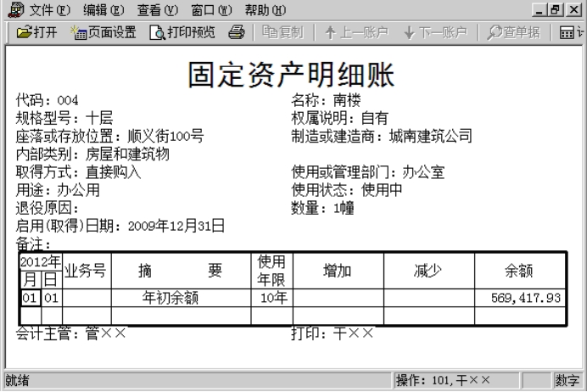Open the 窗口 (Window) menu
The image size is (587, 392).
pyautogui.click(x=210, y=9)
